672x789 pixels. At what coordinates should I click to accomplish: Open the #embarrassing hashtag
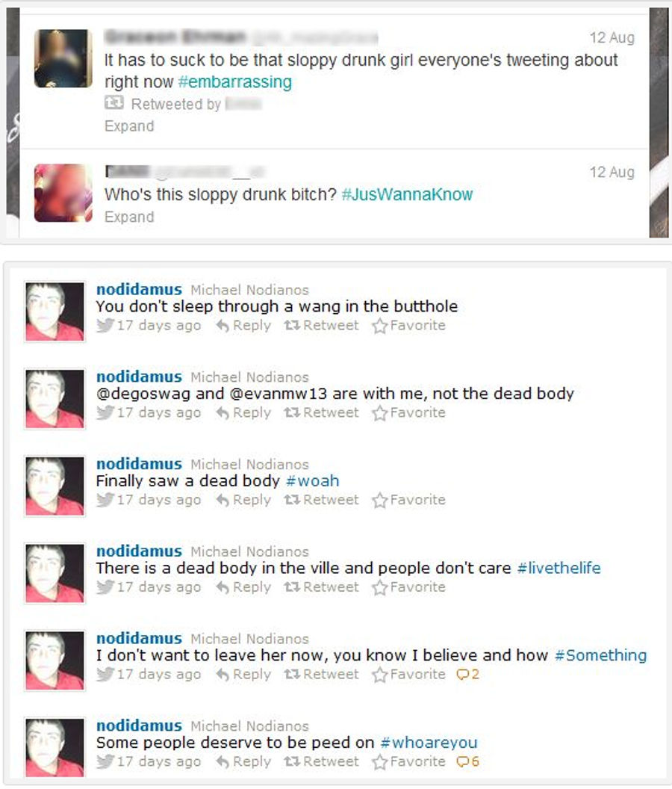235,81
